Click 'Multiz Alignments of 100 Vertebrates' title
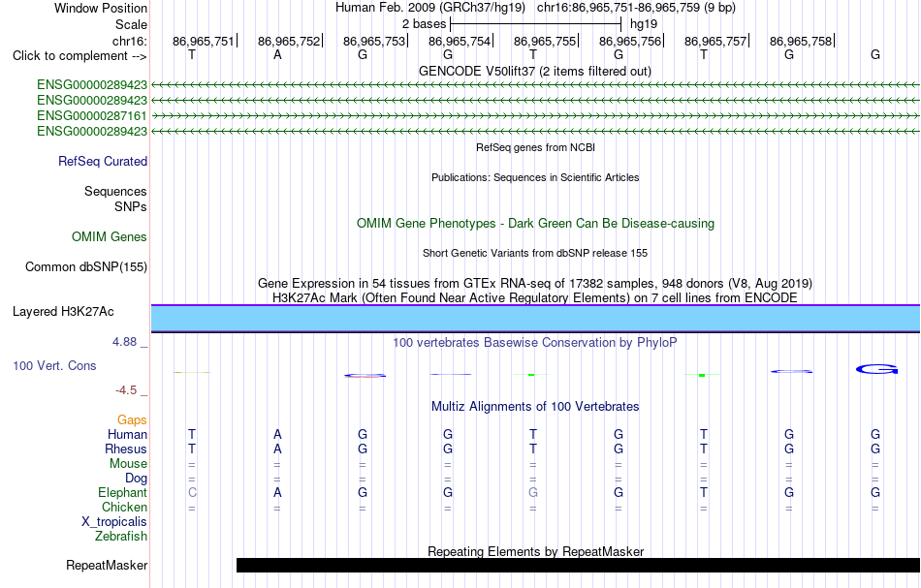Image resolution: width=921 pixels, height=588 pixels. point(535,406)
